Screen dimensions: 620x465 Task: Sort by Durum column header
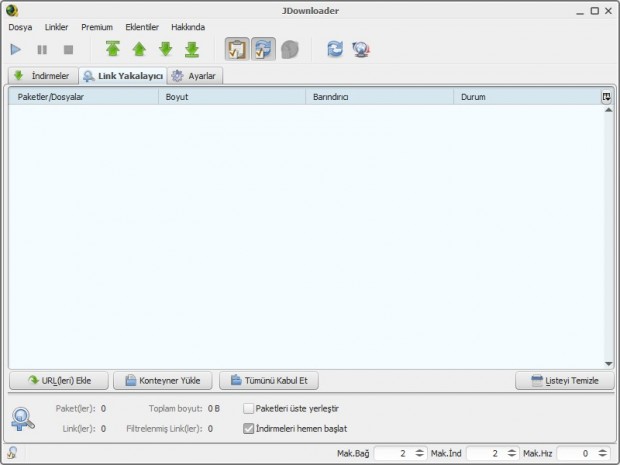tap(527, 97)
